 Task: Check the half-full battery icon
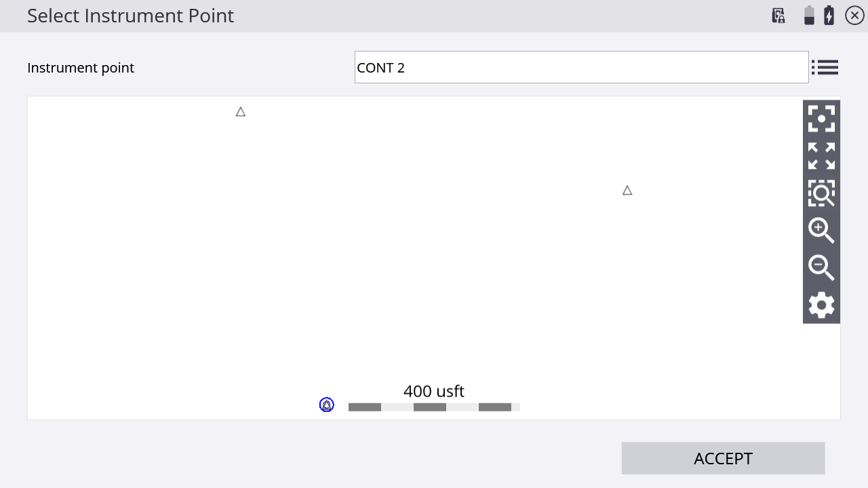click(809, 15)
